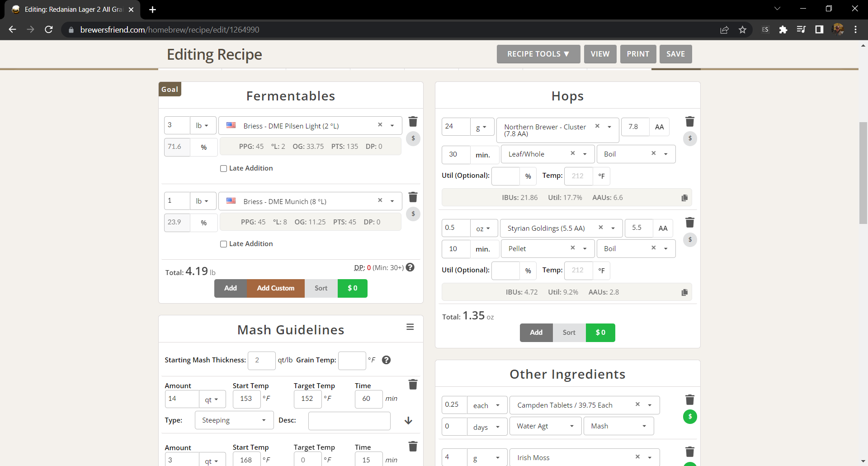Edit Starting Mash Thickness field
Viewport: 868px width, 466px height.
pos(262,361)
